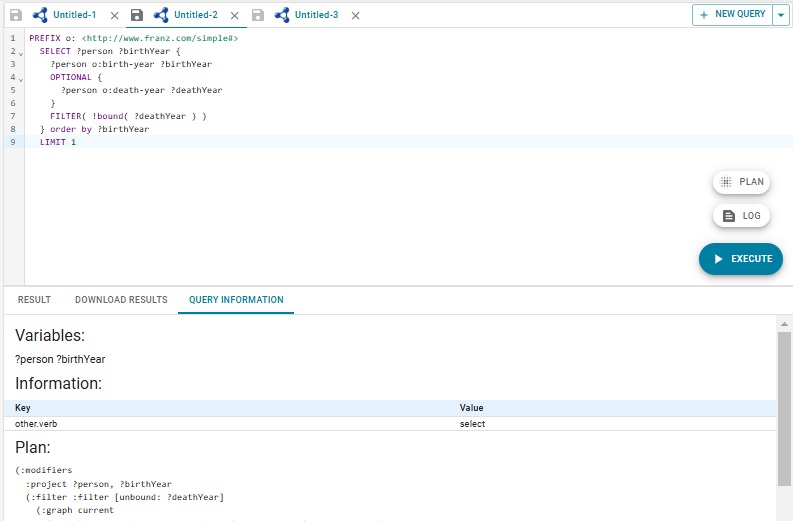Switch to the Untitled-1 tab

(74, 16)
